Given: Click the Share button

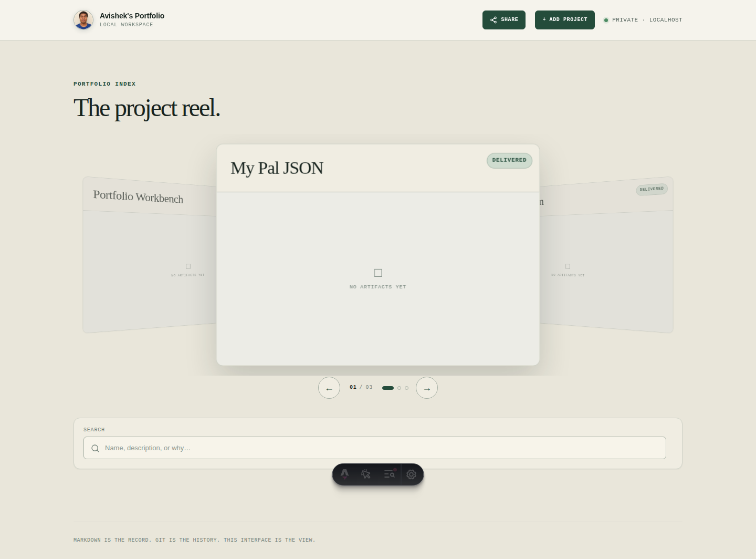Looking at the screenshot, I should (504, 20).
